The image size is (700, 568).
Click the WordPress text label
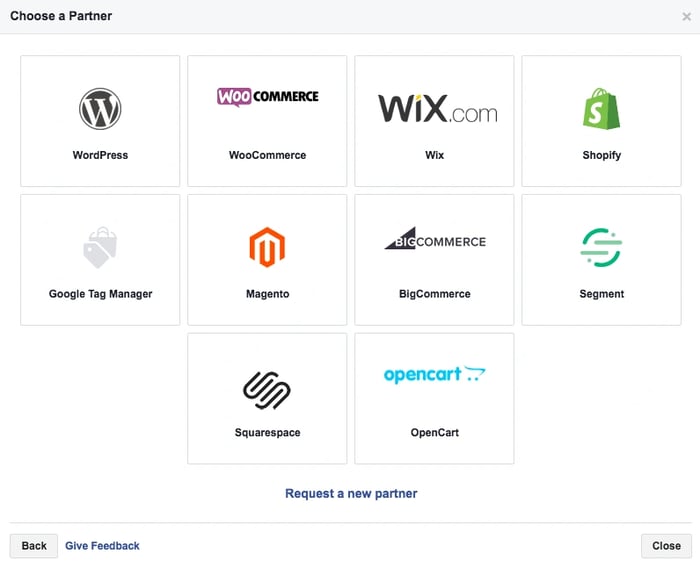[100, 155]
